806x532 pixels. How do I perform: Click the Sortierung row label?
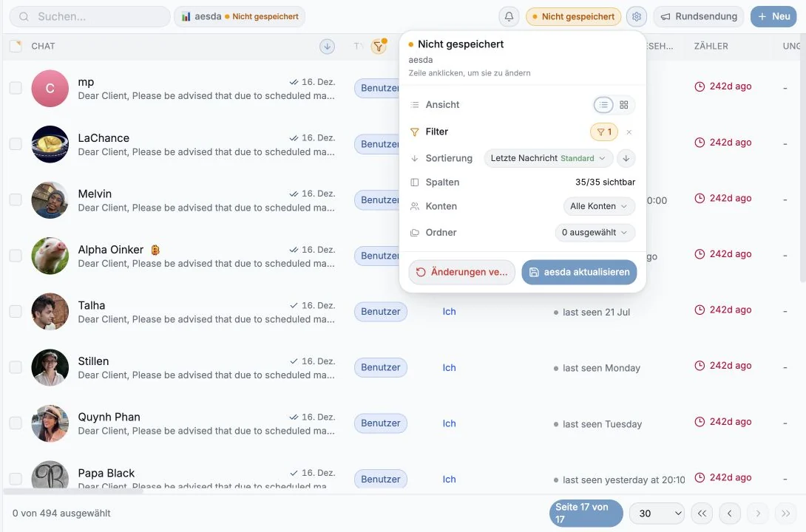click(x=449, y=158)
